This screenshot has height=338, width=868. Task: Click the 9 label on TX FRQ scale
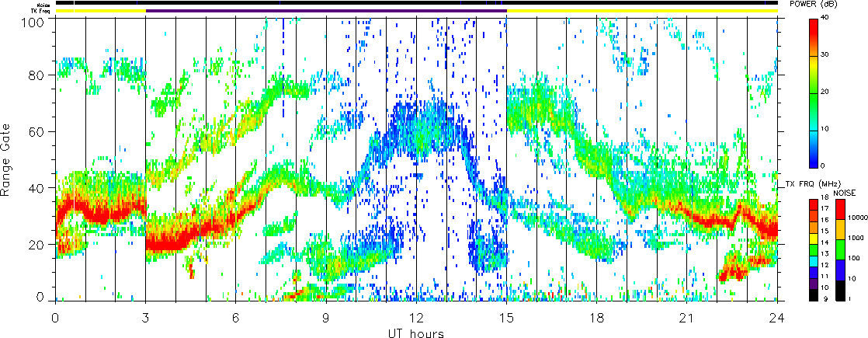click(x=826, y=298)
